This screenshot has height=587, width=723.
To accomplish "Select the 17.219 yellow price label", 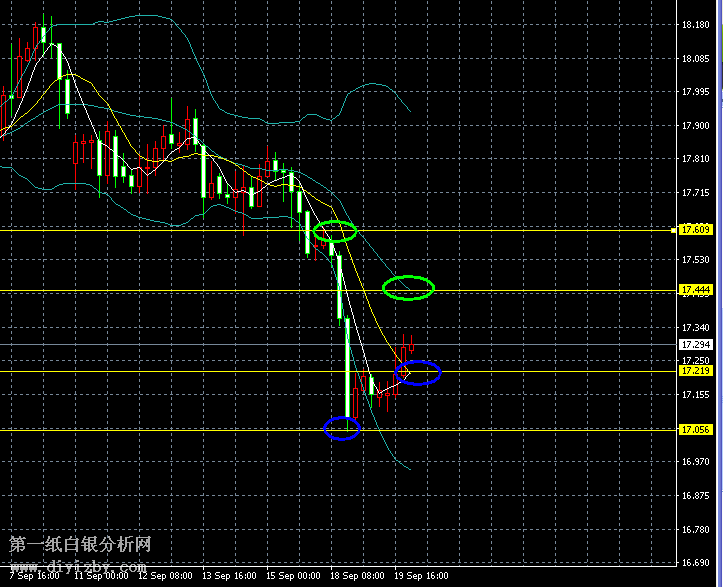I will point(694,371).
